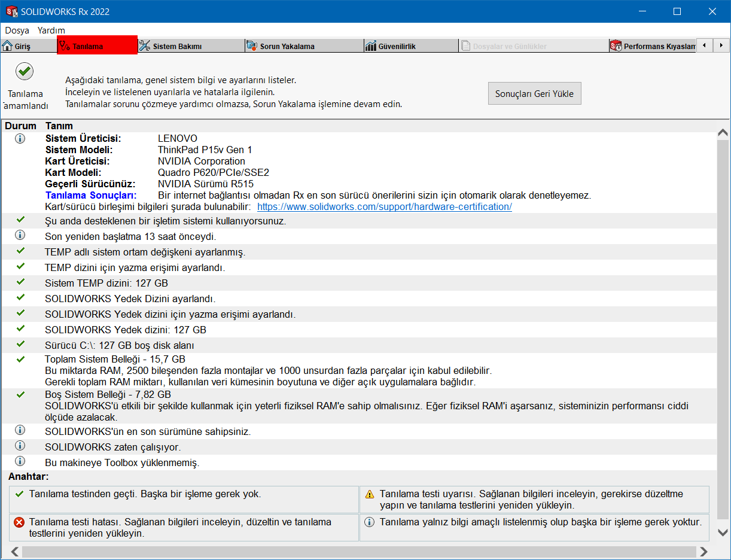Image resolution: width=731 pixels, height=560 pixels.
Task: Click the legend info icon for bilgi amaçlı
Action: (370, 522)
